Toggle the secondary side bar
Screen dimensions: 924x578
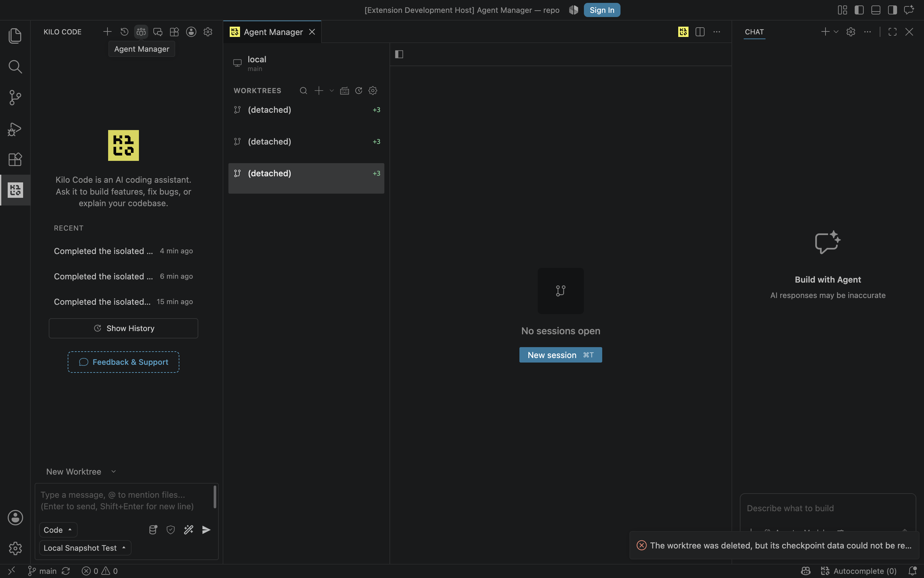click(x=892, y=10)
